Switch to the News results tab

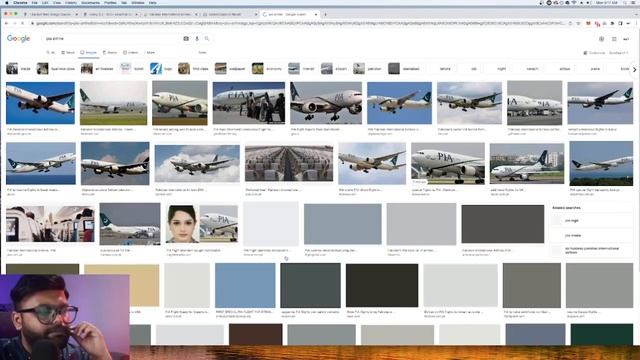(x=68, y=53)
